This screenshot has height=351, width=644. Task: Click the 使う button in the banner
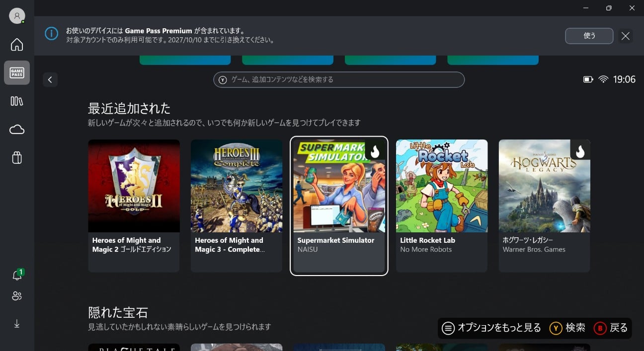(x=589, y=36)
